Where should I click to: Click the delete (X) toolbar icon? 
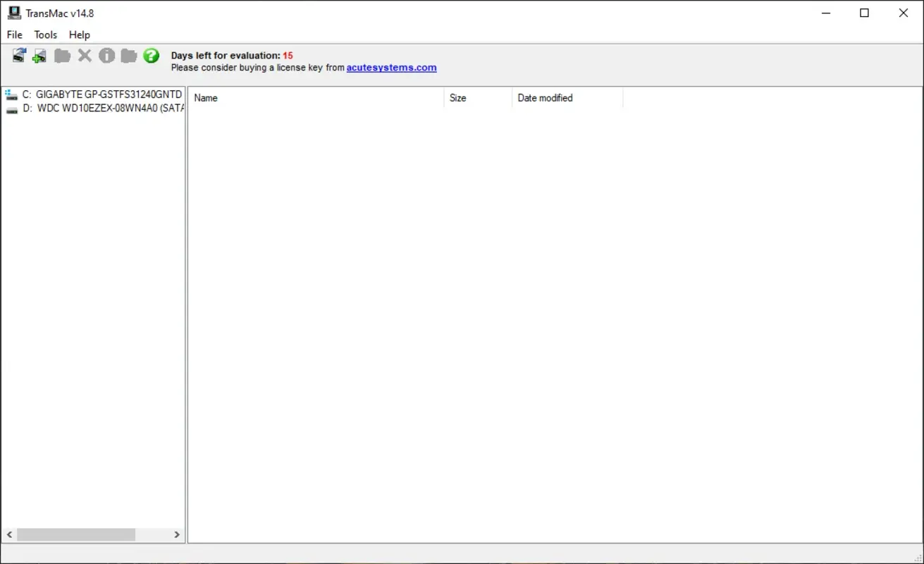coord(85,55)
